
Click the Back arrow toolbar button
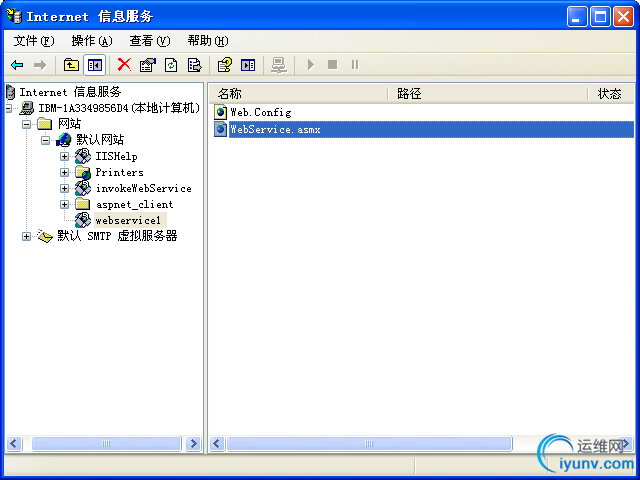(x=17, y=65)
